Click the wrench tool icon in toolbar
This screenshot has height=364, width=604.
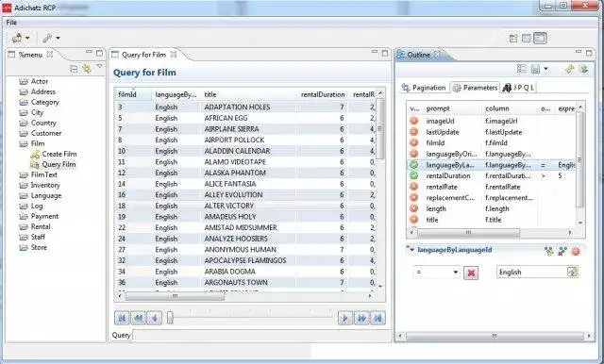(x=47, y=38)
